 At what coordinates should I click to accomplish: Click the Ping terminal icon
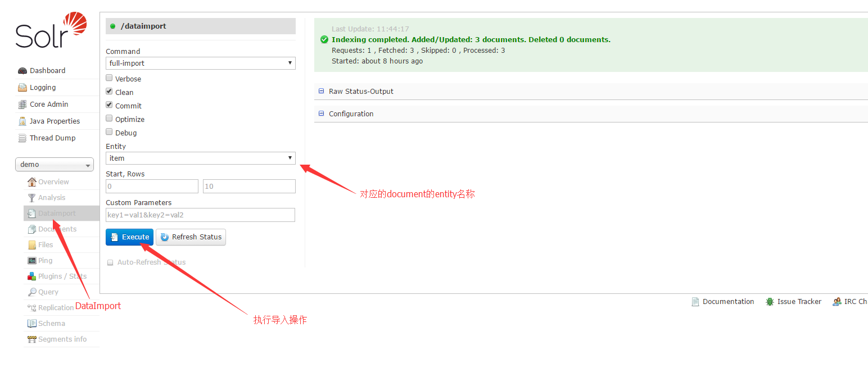pos(32,261)
